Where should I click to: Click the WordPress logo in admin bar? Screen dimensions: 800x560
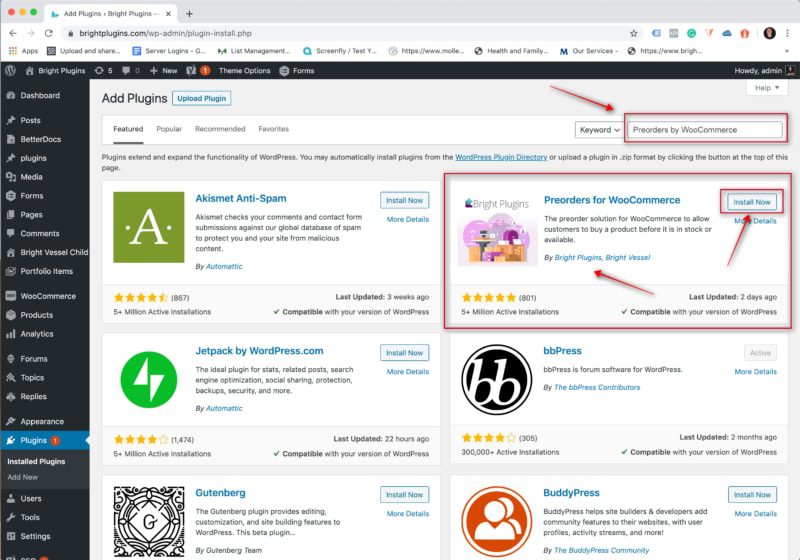click(x=10, y=71)
